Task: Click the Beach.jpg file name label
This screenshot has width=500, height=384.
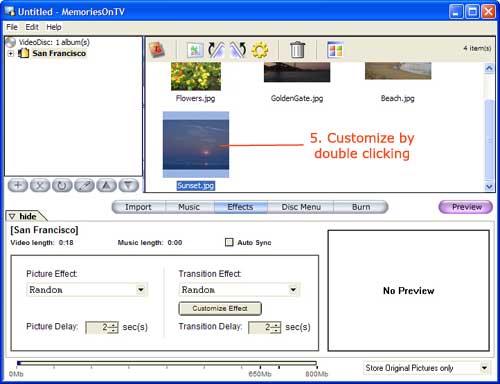Action: tap(398, 98)
